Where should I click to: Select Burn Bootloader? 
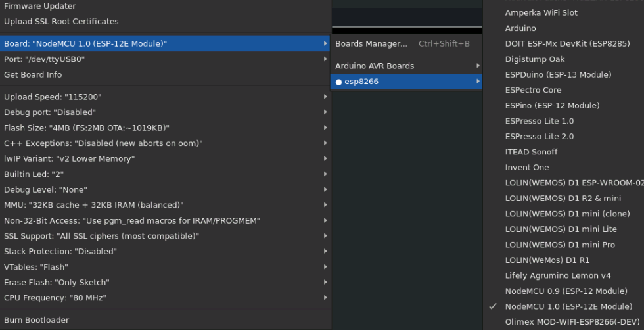36,320
